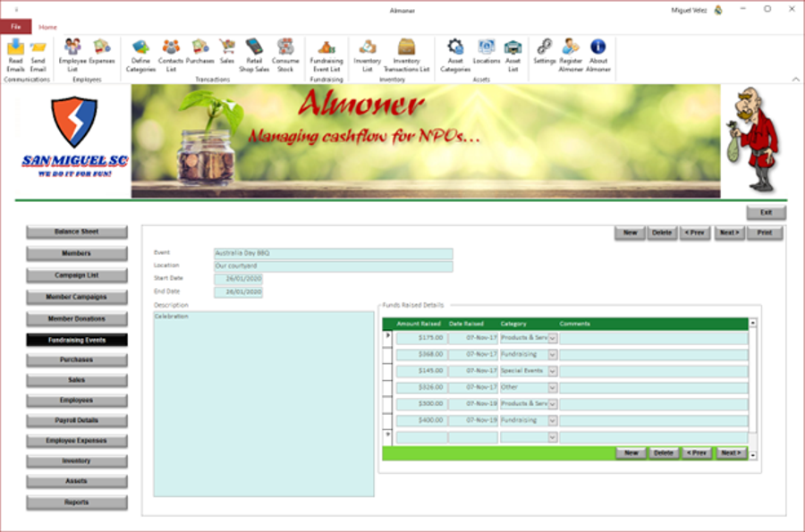Click the Event name field
This screenshot has width=805, height=532.
tap(334, 253)
